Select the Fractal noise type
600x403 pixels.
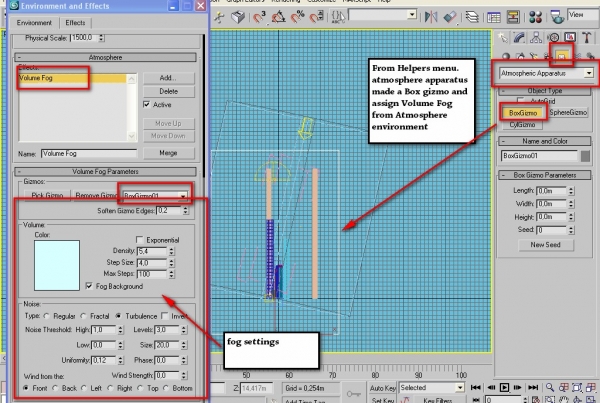(x=83, y=316)
